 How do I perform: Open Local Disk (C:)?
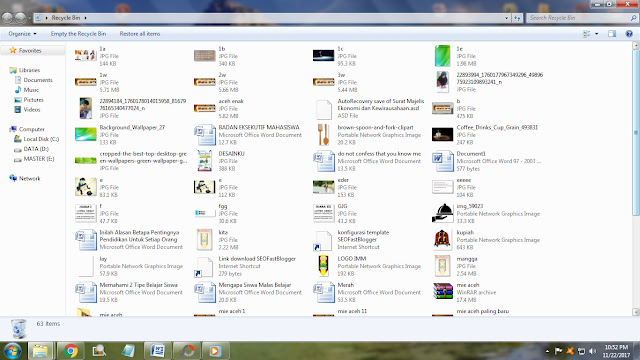click(41, 139)
